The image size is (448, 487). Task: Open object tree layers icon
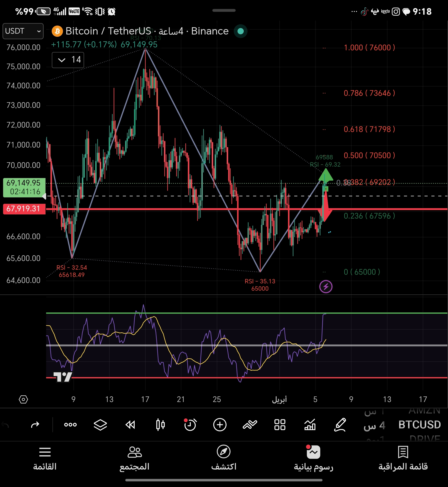100,425
